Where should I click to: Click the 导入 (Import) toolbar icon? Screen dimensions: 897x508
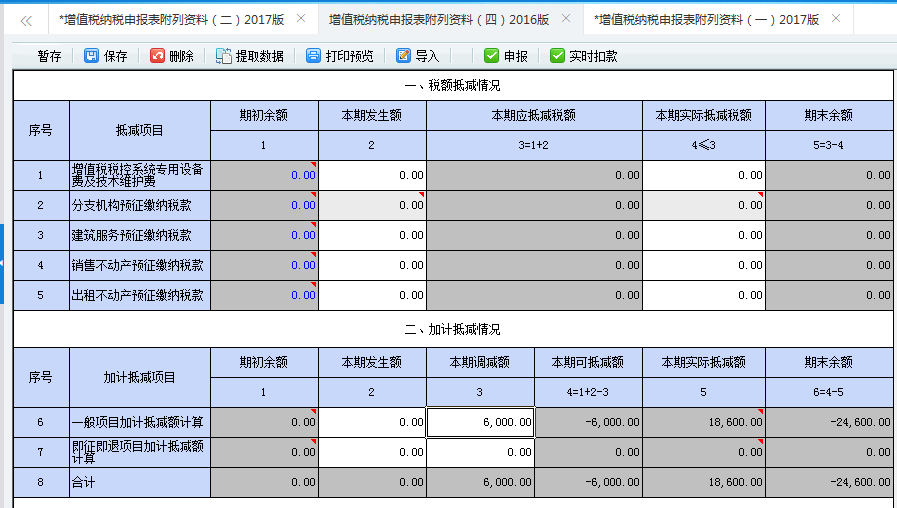404,56
